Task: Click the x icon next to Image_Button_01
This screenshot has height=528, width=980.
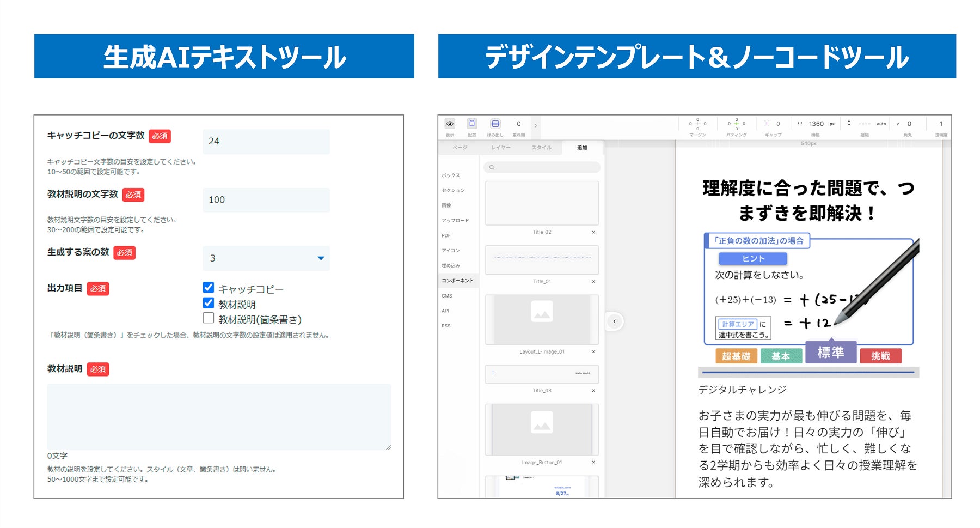Action: (x=593, y=463)
